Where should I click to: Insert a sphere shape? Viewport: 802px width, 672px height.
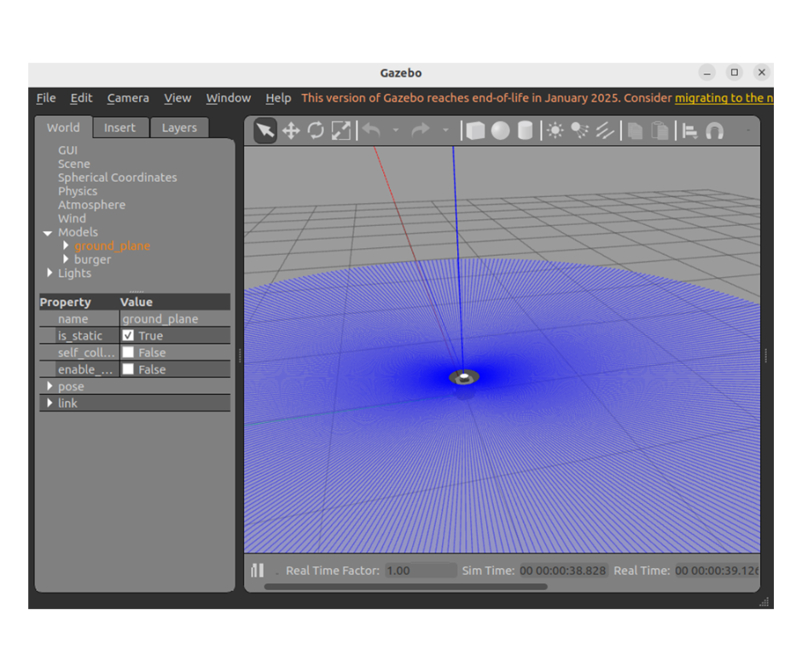pyautogui.click(x=501, y=130)
